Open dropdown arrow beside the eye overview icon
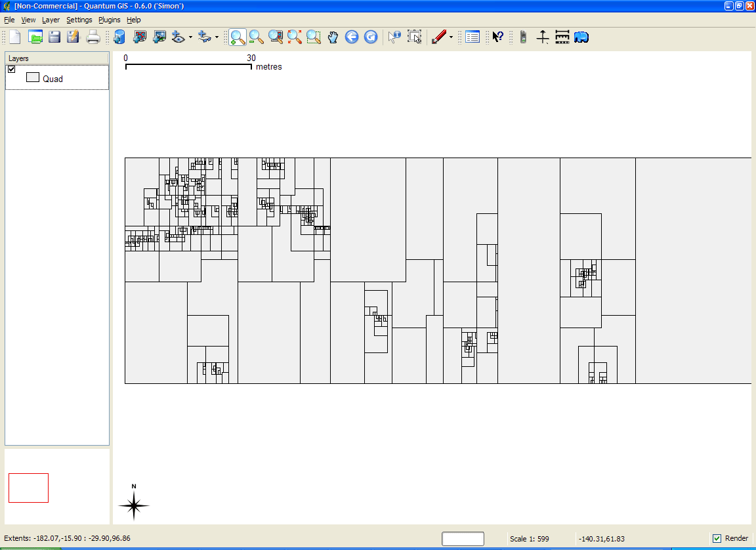Screen dimensions: 756x550 pos(190,37)
